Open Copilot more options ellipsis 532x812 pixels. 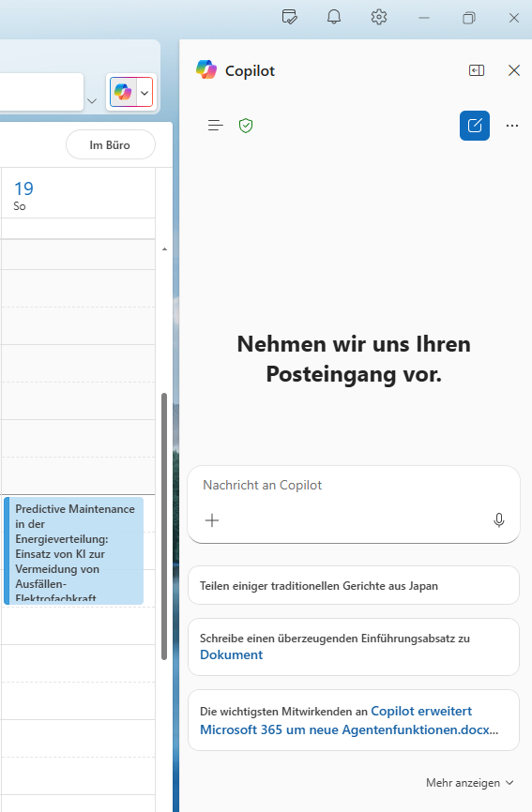pyautogui.click(x=511, y=126)
